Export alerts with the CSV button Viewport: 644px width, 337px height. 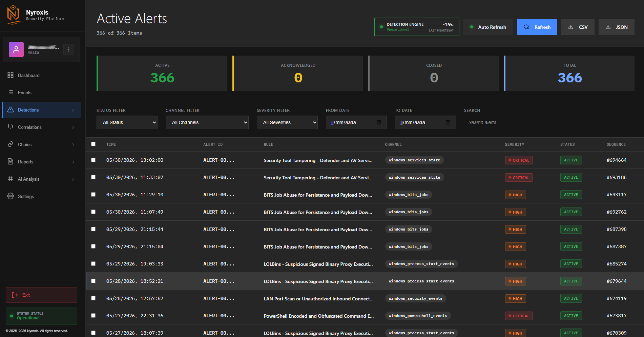578,27
